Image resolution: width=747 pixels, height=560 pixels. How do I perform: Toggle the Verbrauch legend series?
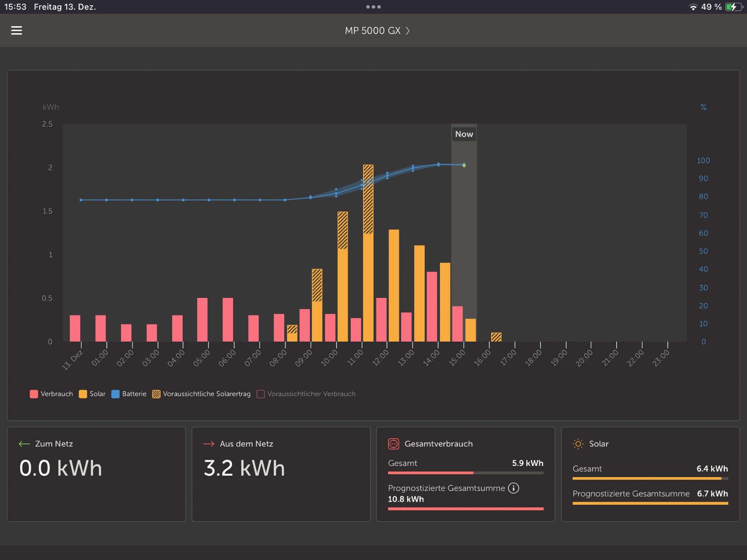pos(52,394)
